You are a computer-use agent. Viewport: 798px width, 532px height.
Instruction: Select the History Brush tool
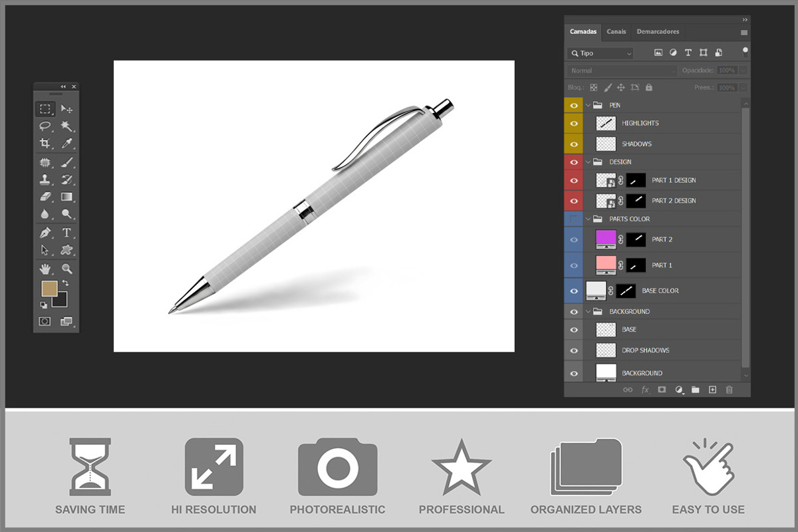(66, 179)
